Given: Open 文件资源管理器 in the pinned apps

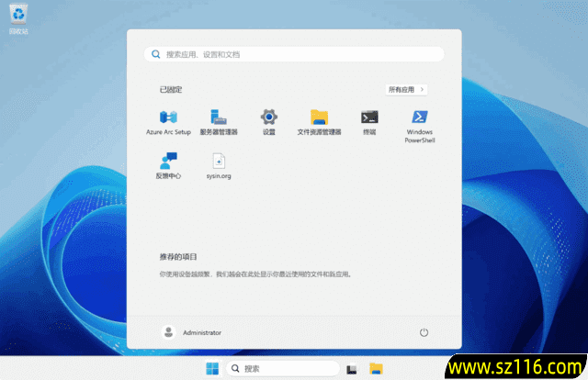Looking at the screenshot, I should (x=319, y=117).
